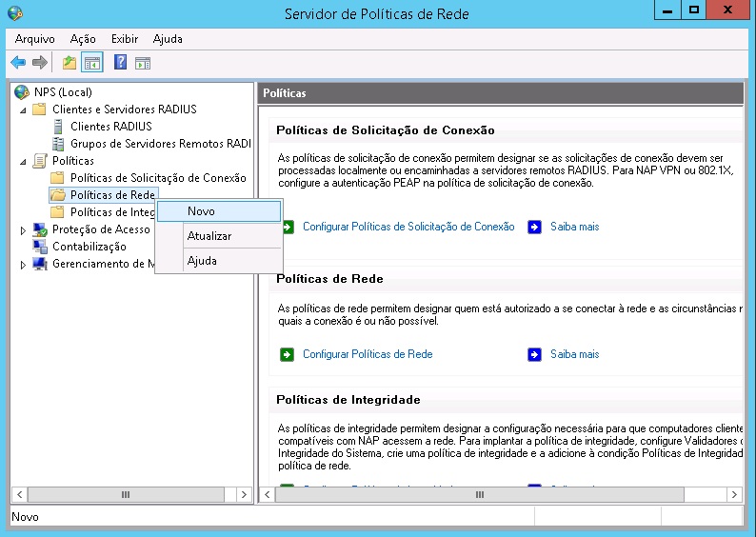Select NPS (Local) root node
The height and width of the screenshot is (537, 756).
63,92
